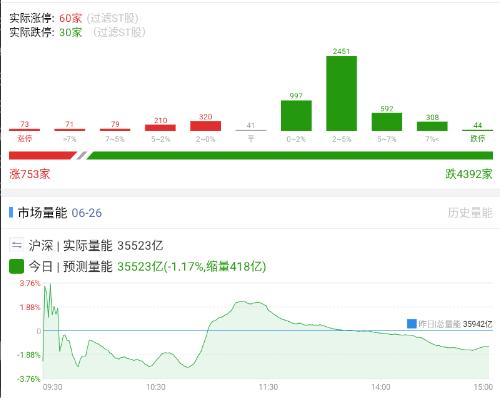The image size is (500, 398).
Task: Click 涨753家 text
Action: coord(30,174)
